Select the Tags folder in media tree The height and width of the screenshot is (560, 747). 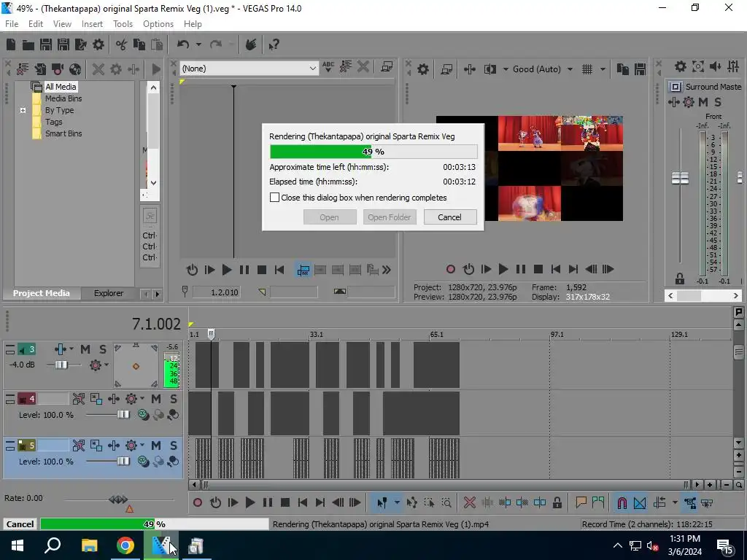click(x=54, y=122)
